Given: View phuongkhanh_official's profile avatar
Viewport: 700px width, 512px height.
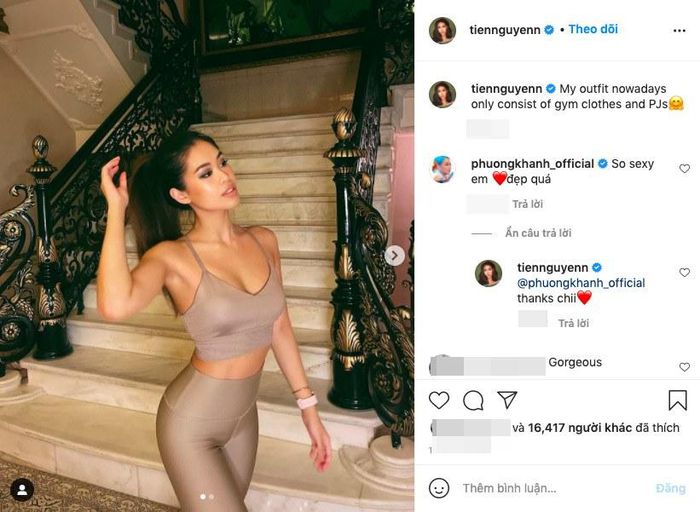Looking at the screenshot, I should 442,170.
